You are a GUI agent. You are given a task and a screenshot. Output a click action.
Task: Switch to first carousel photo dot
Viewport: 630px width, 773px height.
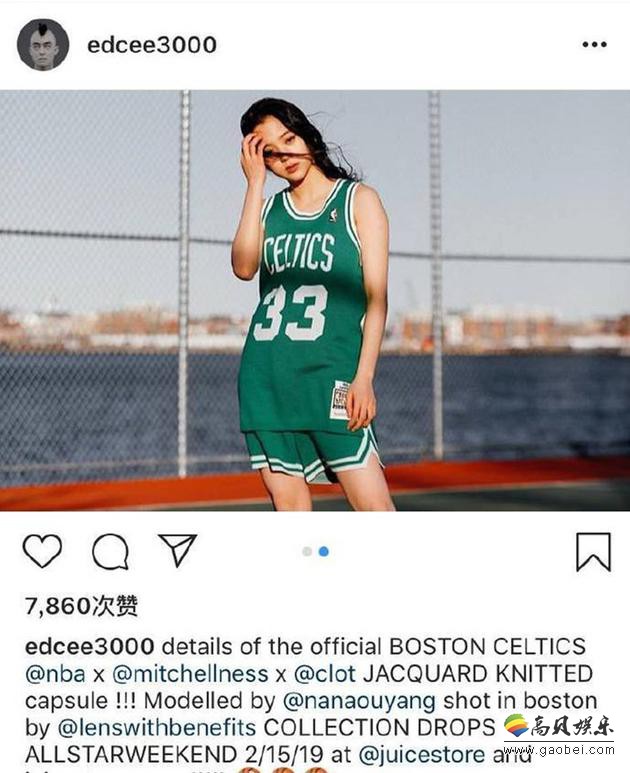[307, 551]
